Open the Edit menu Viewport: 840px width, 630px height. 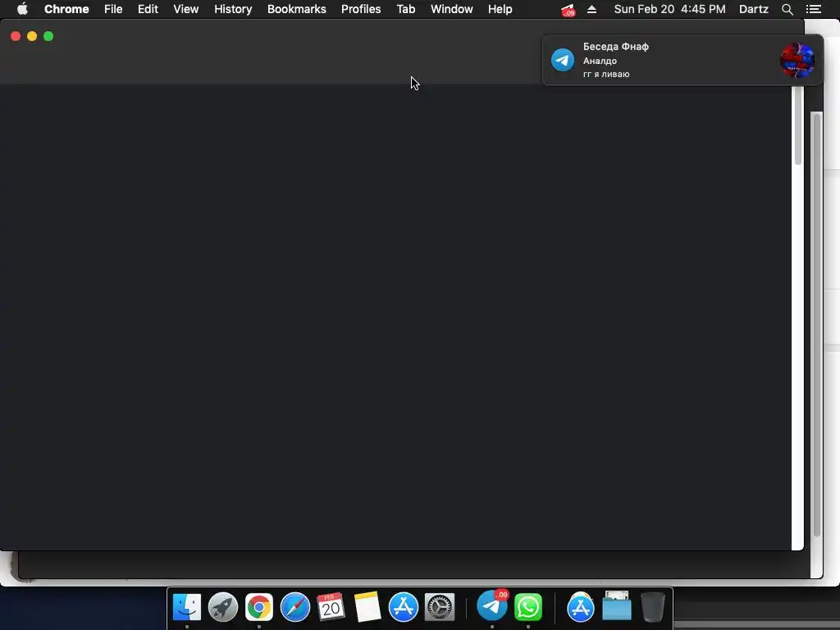pos(148,9)
